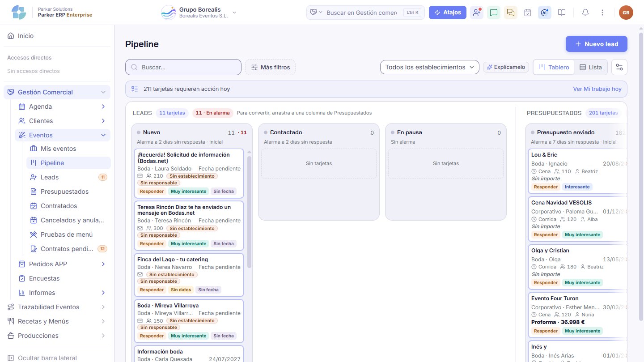Viewport: 644px width, 362px height.
Task: Open the Atajos shortcuts button
Action: [x=448, y=13]
